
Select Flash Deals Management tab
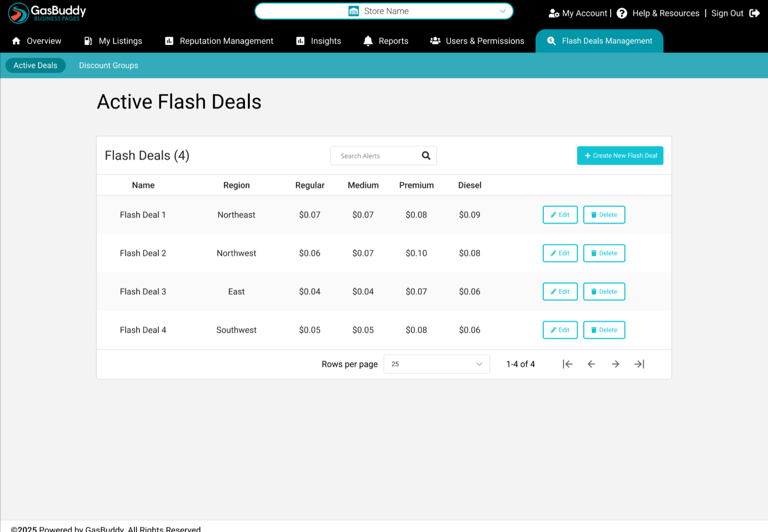[599, 41]
